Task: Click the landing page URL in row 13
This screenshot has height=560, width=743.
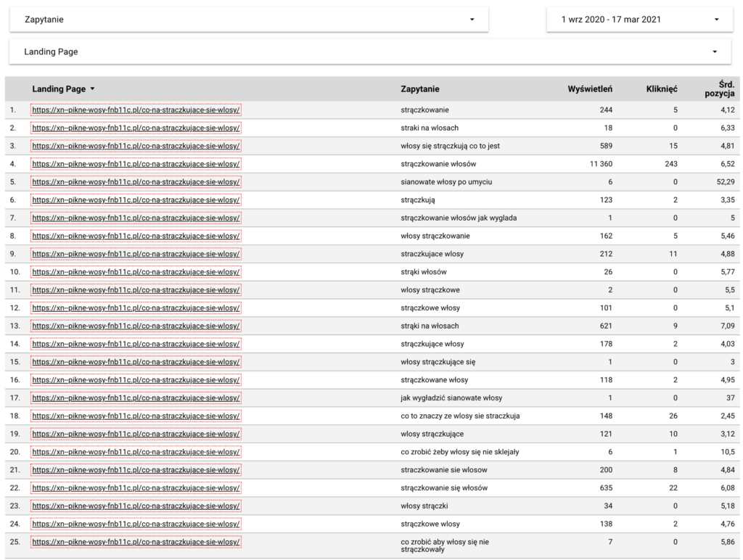Action: tap(136, 326)
